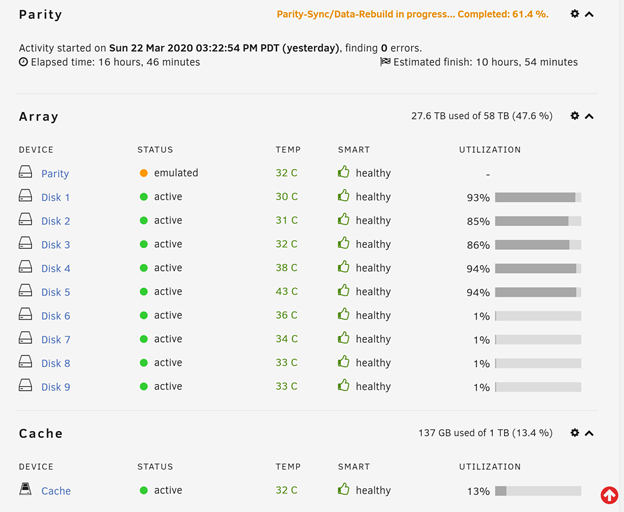Viewport: 624px width, 512px height.
Task: Click the Cache device drive icon
Action: click(x=25, y=489)
